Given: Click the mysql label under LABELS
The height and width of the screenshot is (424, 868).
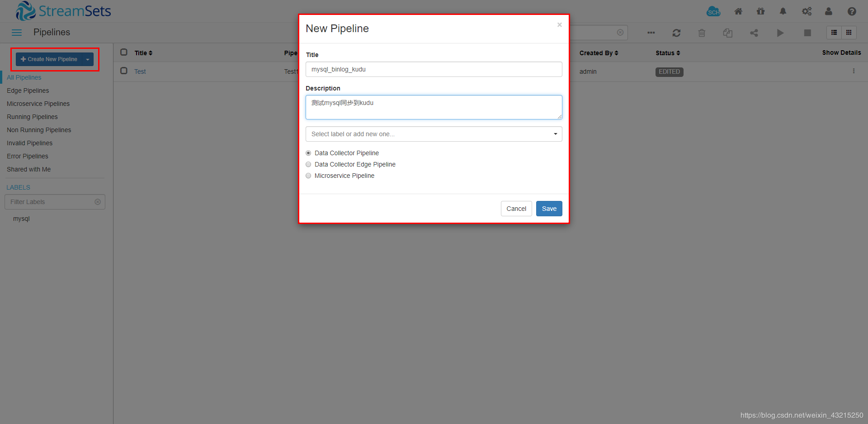Looking at the screenshot, I should pos(21,219).
